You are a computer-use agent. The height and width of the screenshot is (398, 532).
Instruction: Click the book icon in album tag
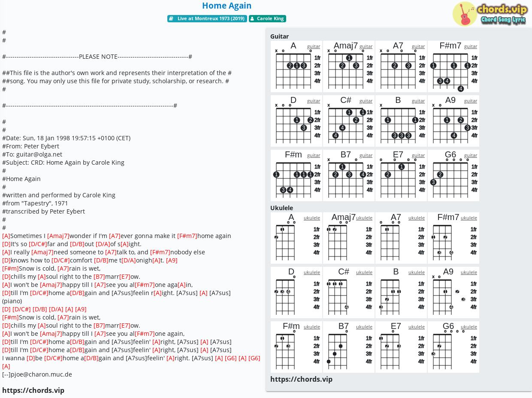[x=171, y=18]
